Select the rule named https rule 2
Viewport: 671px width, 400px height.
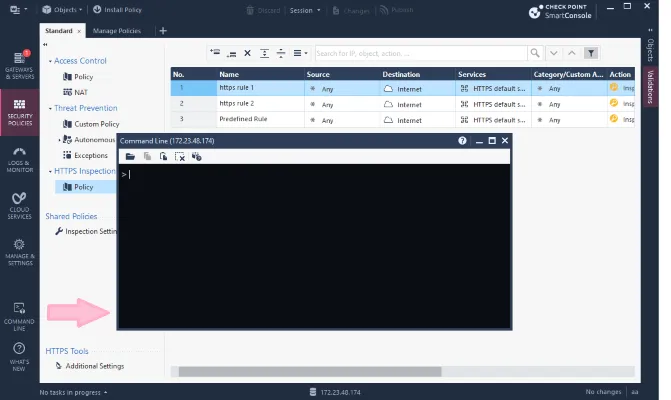tap(236, 104)
